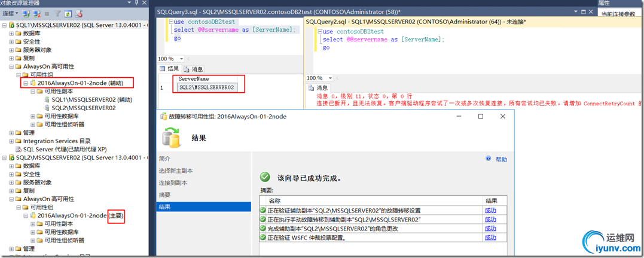Viewport: 644px width, 258px height.
Task: Click availability group icon of 2016AlwaysOn-01-2node (主要)
Action: [32, 215]
